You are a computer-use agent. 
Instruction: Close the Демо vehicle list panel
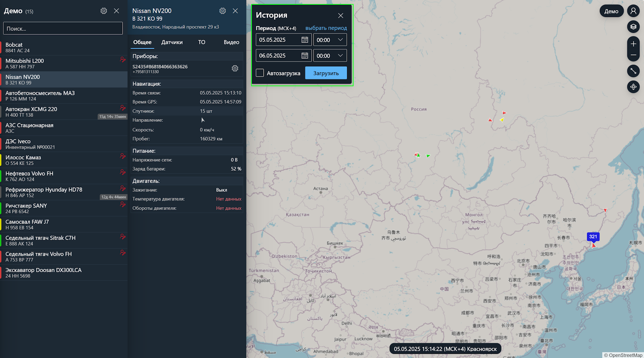pos(117,11)
